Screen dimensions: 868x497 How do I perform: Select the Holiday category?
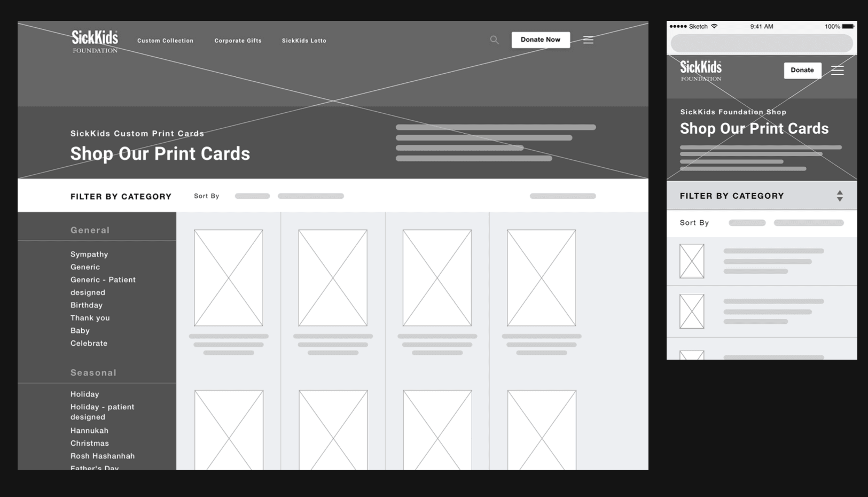click(x=85, y=394)
